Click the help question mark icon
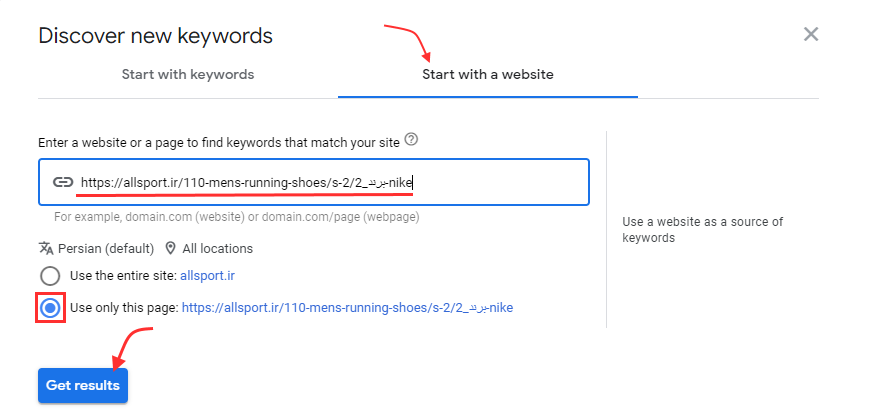This screenshot has width=870, height=414. tap(411, 140)
